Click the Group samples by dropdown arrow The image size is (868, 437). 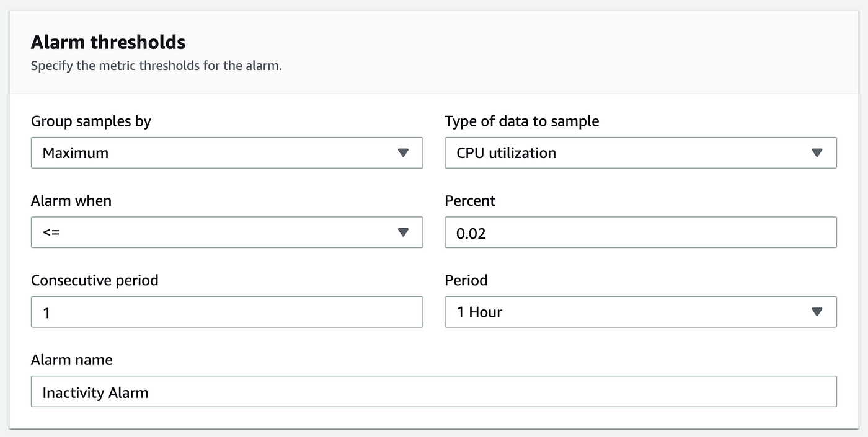click(x=403, y=152)
